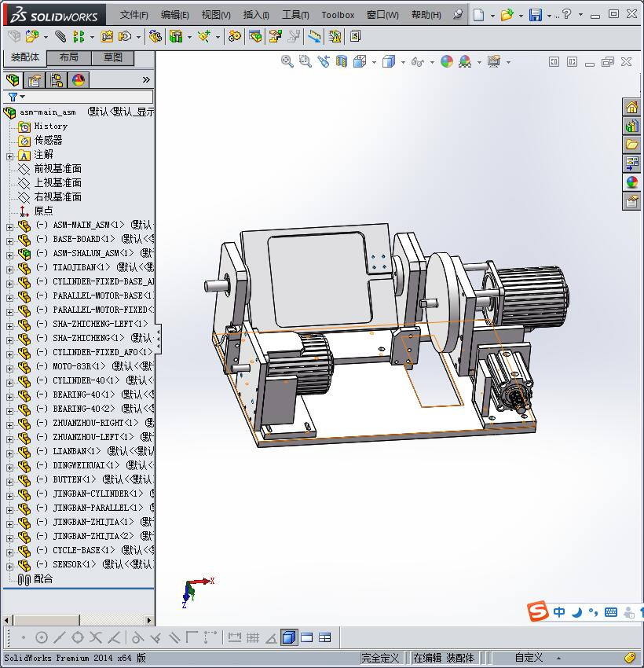Switch to the 草图 tab
Screen dimensions: 644x668
(113, 57)
